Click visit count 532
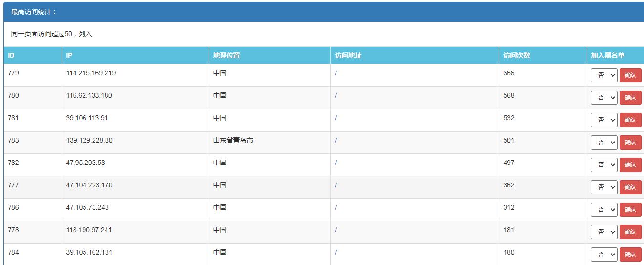 coord(509,118)
